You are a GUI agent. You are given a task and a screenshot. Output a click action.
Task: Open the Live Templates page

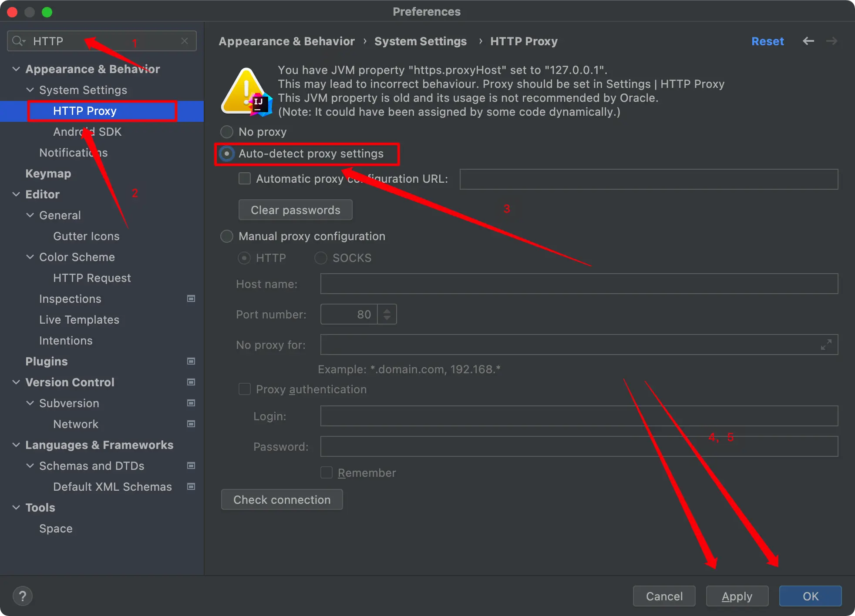pos(79,320)
